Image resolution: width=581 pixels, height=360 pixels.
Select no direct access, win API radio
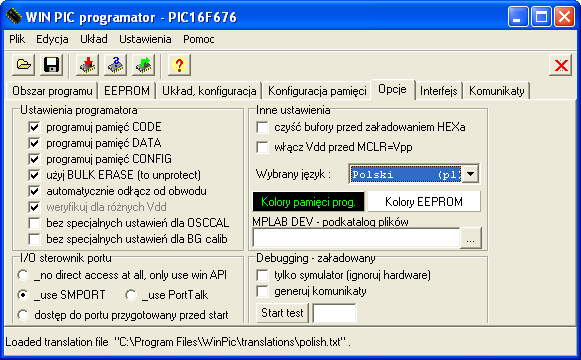click(x=23, y=275)
